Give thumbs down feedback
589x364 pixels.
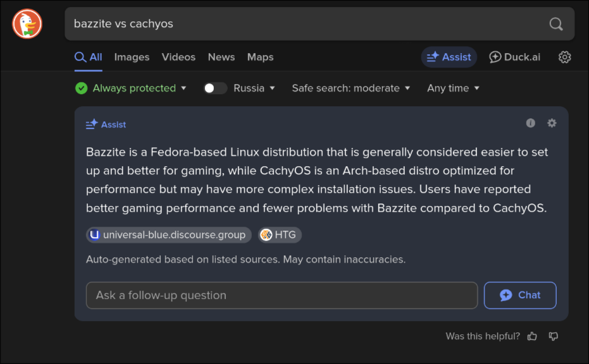click(554, 336)
